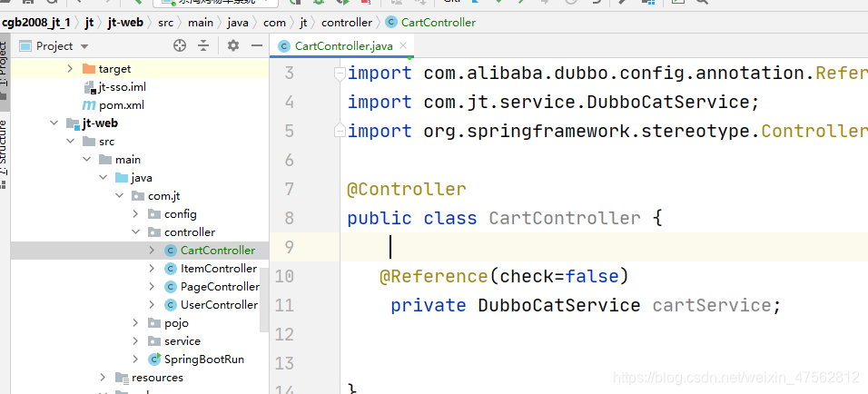Collapse the com.jt package
The height and width of the screenshot is (394, 868).
120,196
